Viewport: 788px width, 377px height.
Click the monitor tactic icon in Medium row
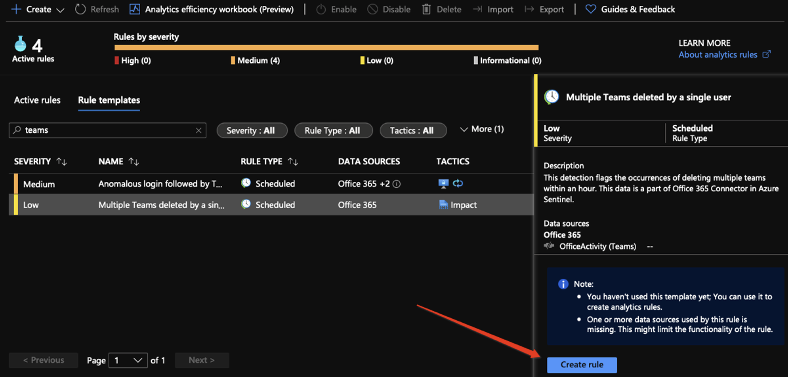click(443, 183)
